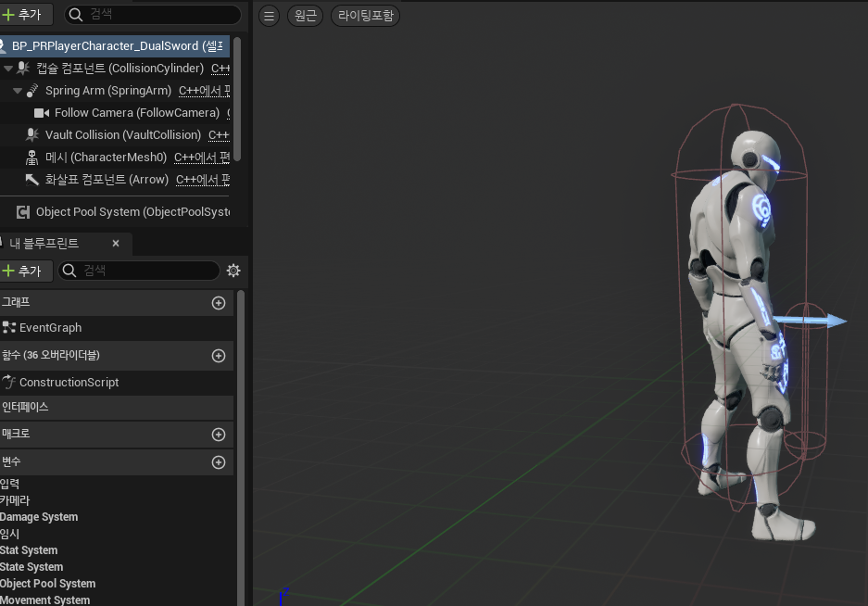The image size is (868, 606).
Task: Collapse the Spring Arm component
Action: [18, 90]
